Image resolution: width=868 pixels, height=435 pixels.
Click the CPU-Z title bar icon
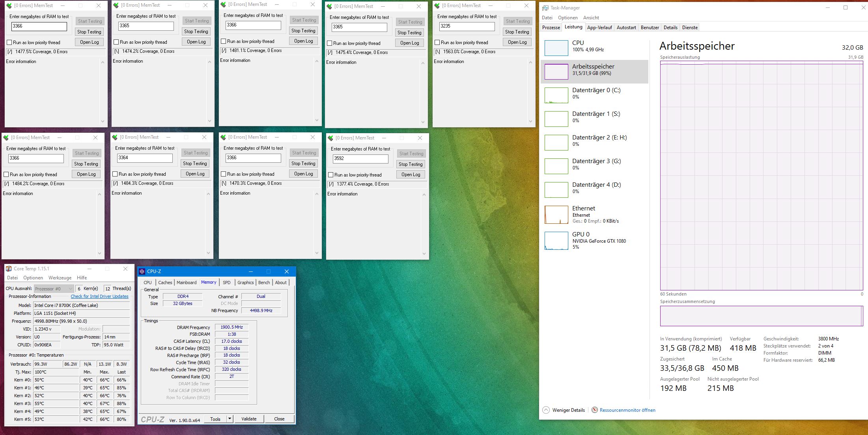(x=142, y=271)
